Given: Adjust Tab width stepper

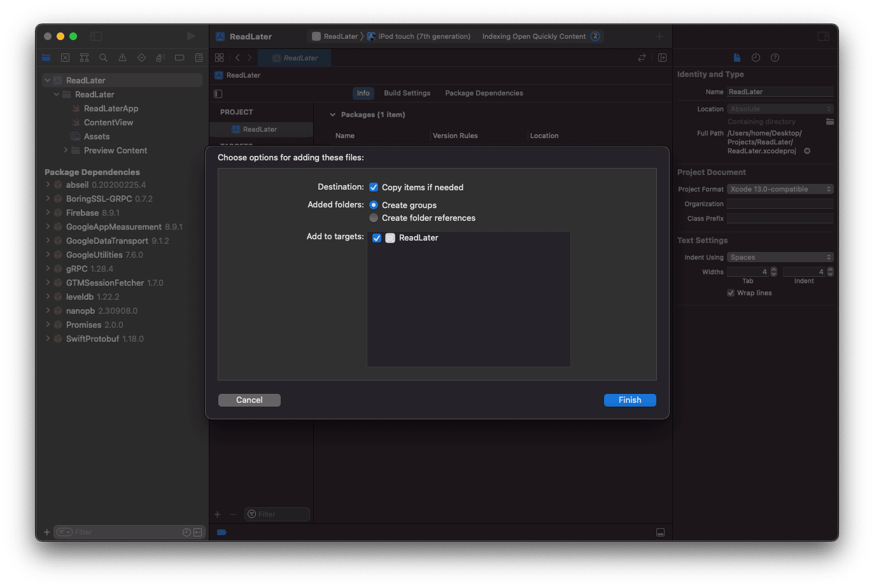Looking at the screenshot, I should 773,272.
